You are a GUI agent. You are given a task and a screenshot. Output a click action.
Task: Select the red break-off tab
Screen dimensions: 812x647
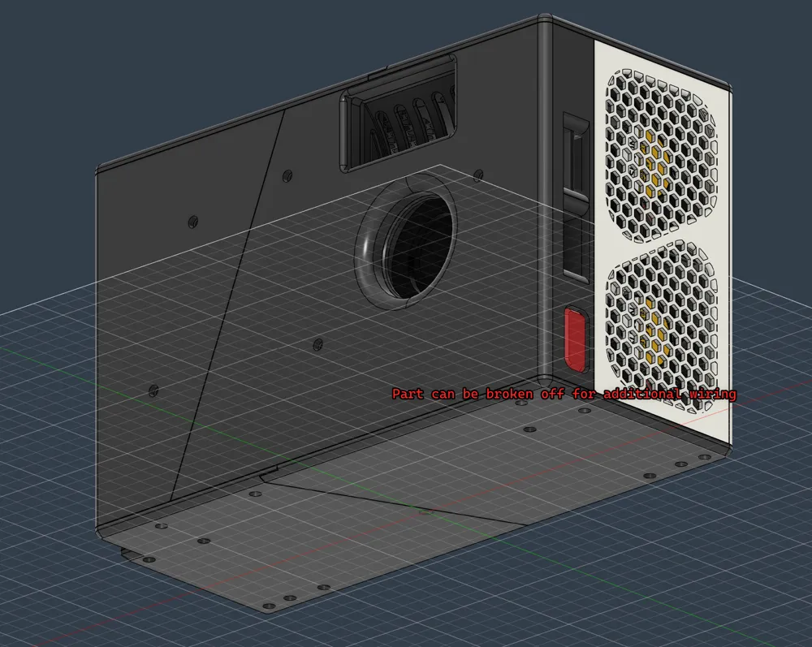tap(576, 339)
